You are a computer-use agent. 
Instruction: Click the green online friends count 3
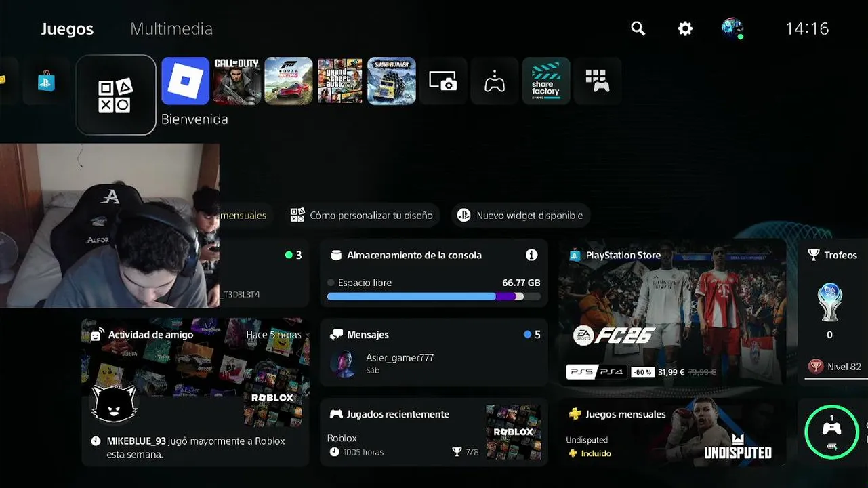299,256
